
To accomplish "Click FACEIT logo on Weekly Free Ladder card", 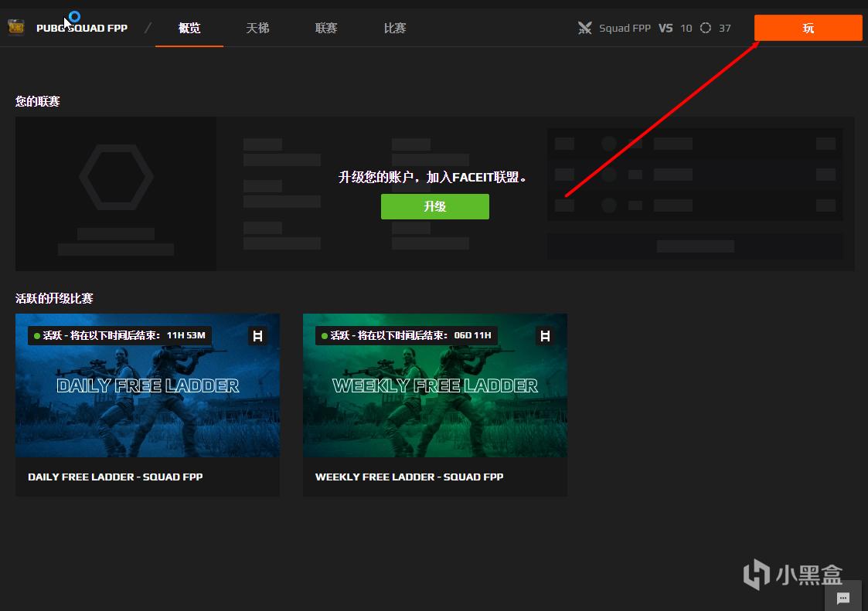I will point(545,336).
